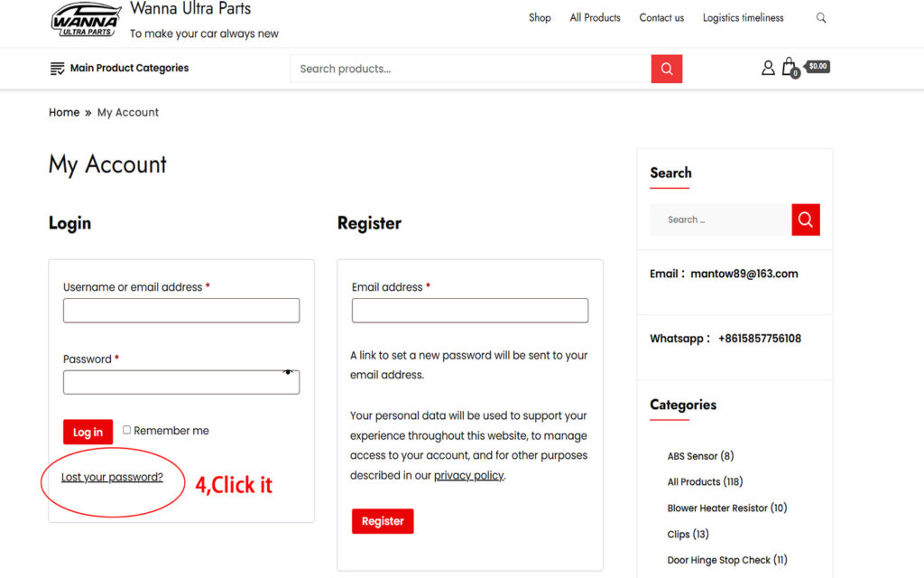Screen dimensions: 924x578
Task: Open the Shop menu item
Action: 540,18
